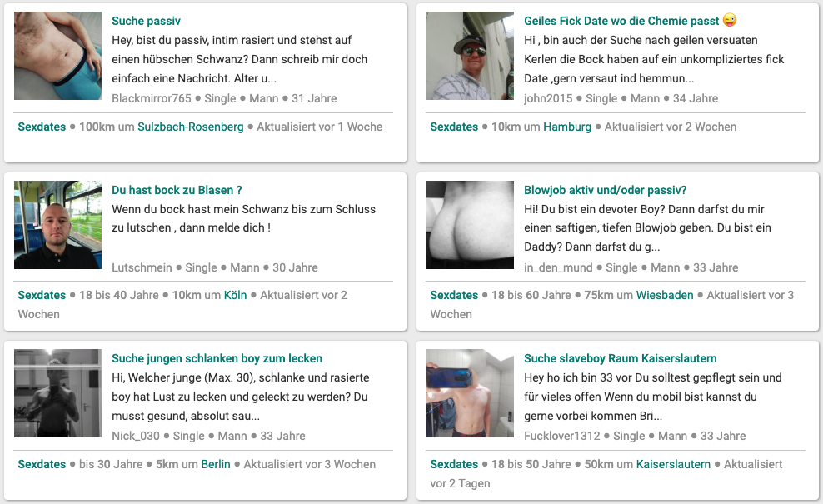The height and width of the screenshot is (504, 823).
Task: Open the 'Blowjob aktiv und/oder passiv?' title
Action: coord(606,190)
